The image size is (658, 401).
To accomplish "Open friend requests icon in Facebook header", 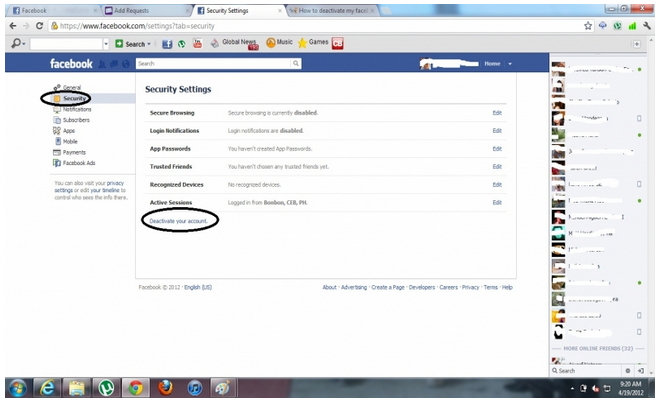I will pos(102,64).
